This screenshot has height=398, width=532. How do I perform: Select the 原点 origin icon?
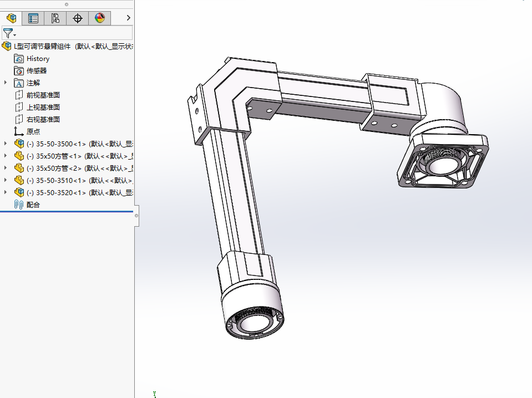click(19, 131)
